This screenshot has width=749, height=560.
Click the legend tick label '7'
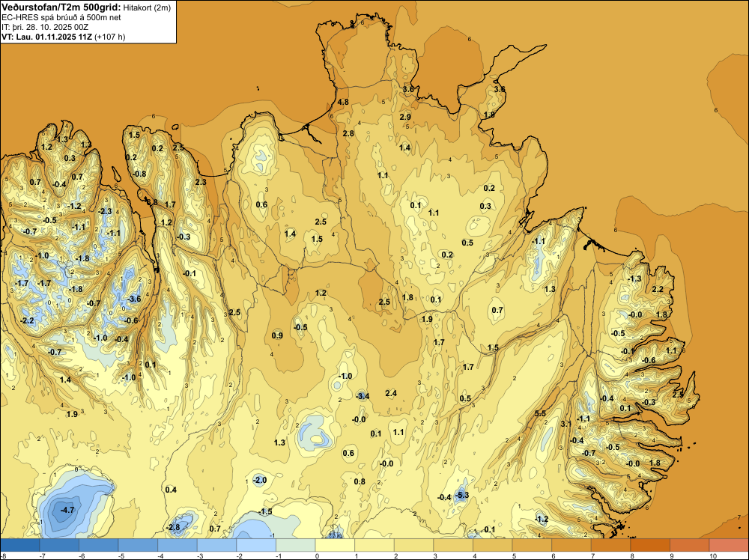click(x=592, y=556)
